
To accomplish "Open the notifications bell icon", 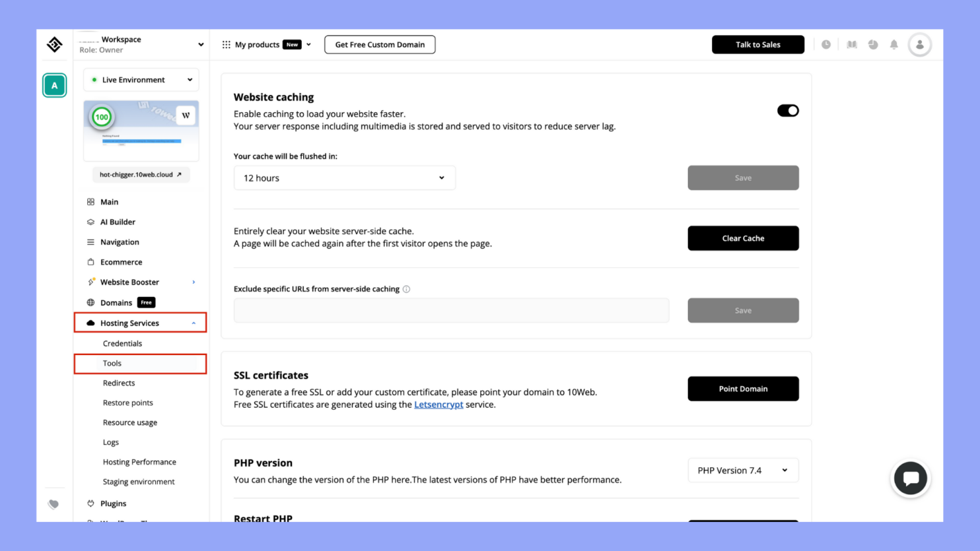I will [x=894, y=44].
